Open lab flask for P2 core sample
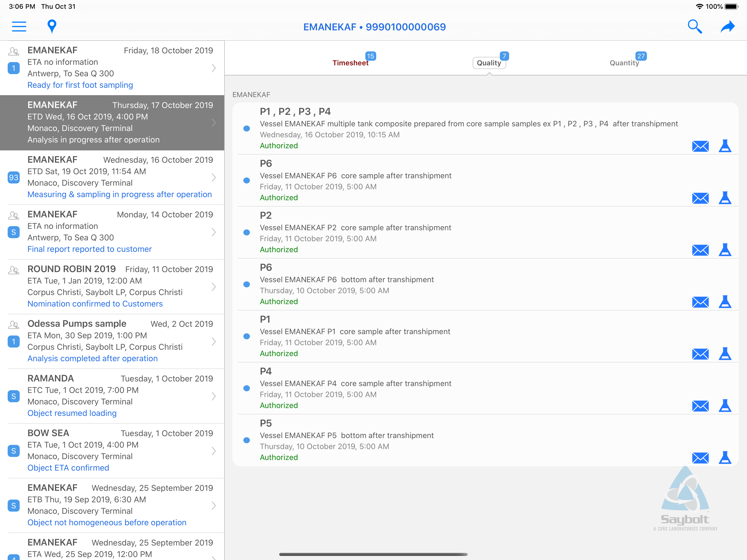Viewport: 747px width, 560px height. (x=725, y=250)
